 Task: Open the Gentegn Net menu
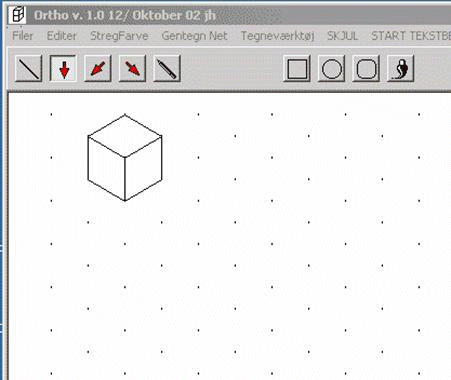click(194, 36)
